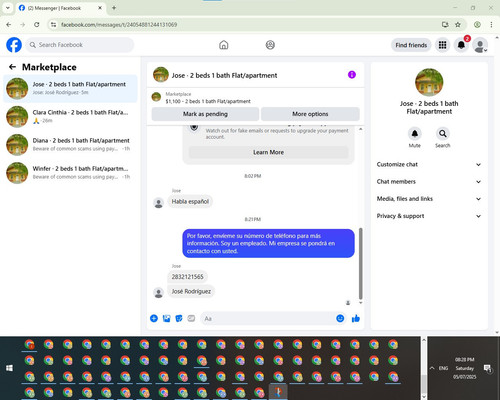Click Mark as pending button

click(205, 114)
